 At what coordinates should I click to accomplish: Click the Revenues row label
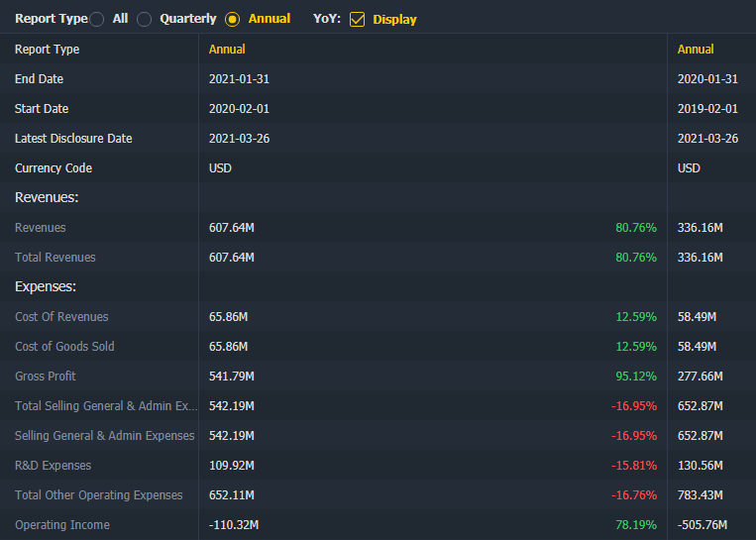point(41,228)
